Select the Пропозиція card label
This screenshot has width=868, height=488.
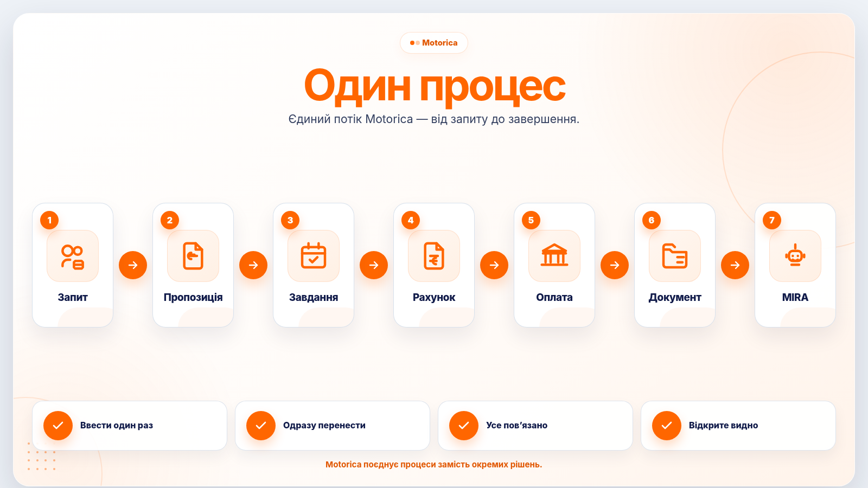(193, 298)
